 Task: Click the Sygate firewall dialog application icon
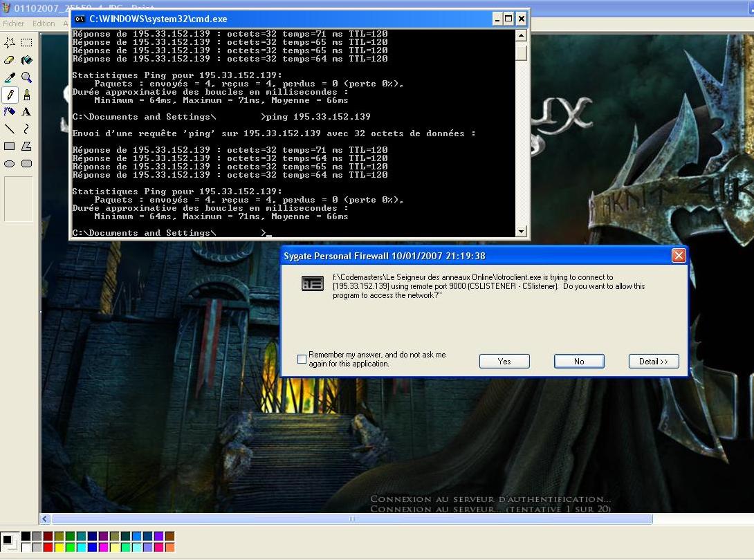(x=313, y=283)
